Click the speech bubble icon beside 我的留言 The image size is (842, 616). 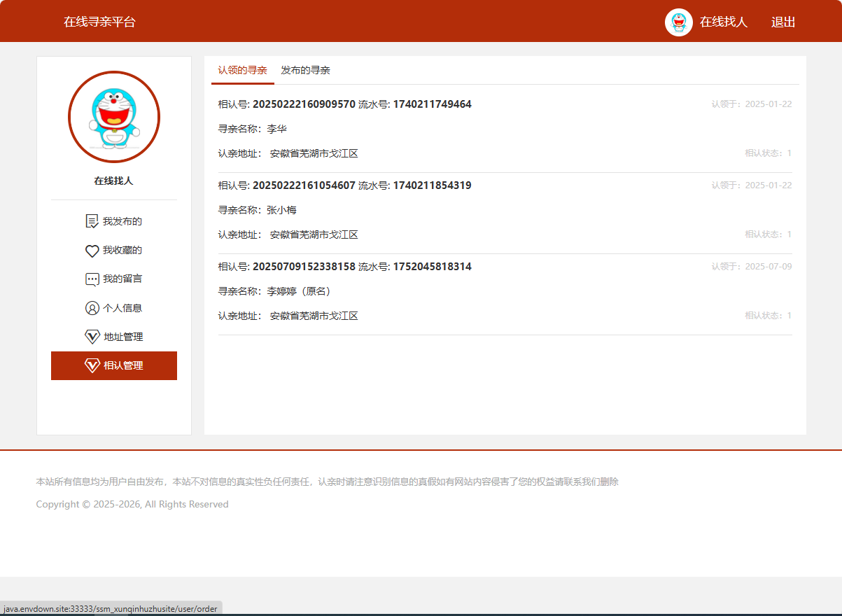click(x=92, y=279)
